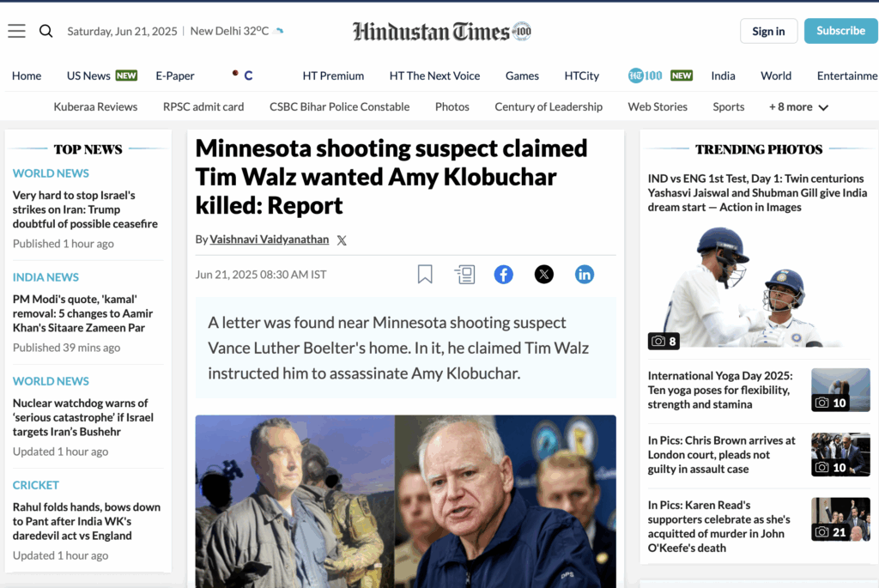
Task: Click the NEW badge next to US News
Action: [x=126, y=76]
